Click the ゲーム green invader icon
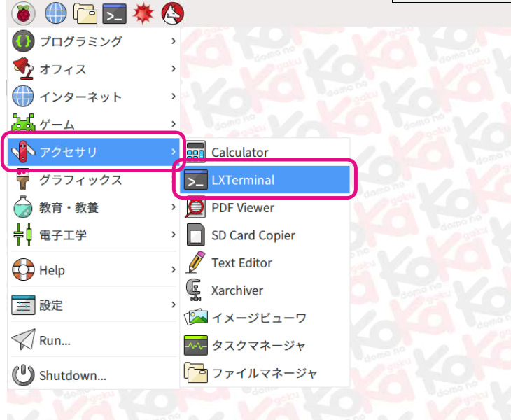 click(23, 122)
